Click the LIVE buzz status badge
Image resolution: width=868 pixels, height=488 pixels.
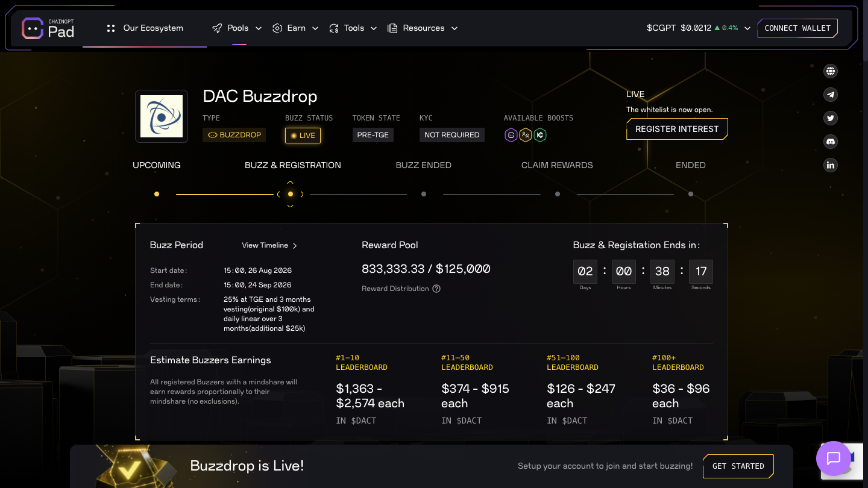(x=303, y=136)
